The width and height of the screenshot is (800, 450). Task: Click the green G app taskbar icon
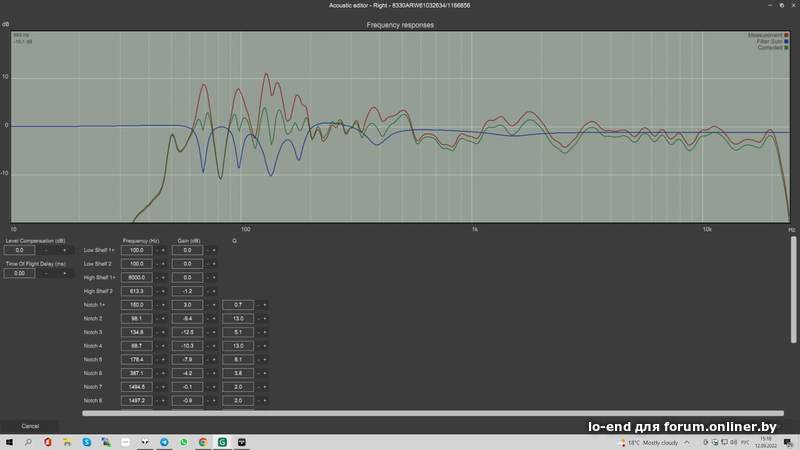point(222,442)
